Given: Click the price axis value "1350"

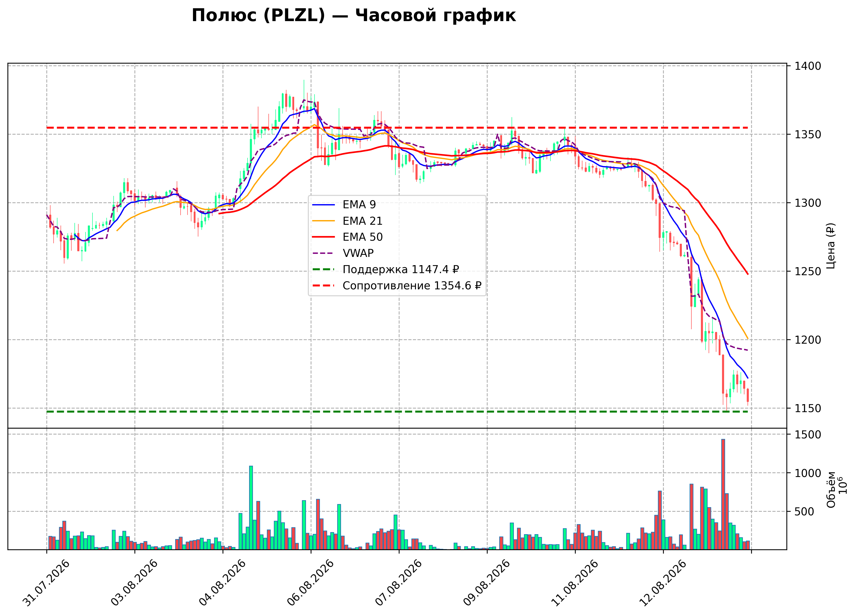Looking at the screenshot, I should pyautogui.click(x=808, y=134).
